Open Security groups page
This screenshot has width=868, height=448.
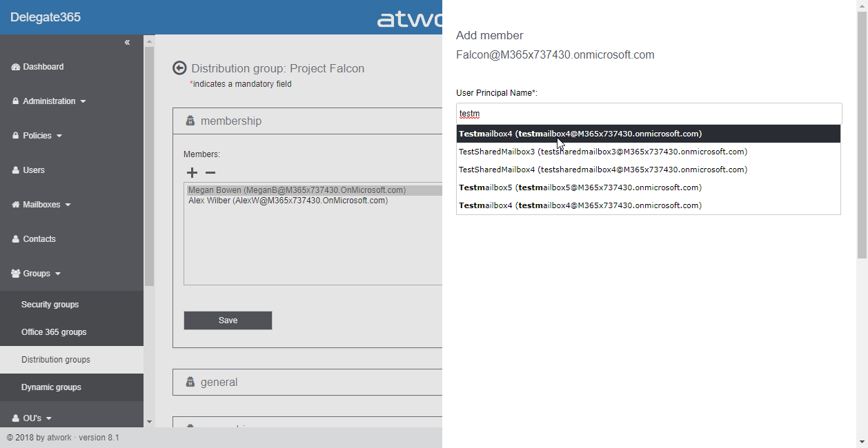tap(50, 305)
